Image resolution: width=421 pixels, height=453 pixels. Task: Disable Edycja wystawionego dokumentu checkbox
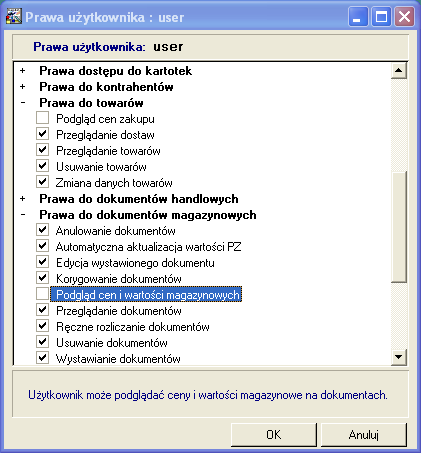click(x=42, y=262)
